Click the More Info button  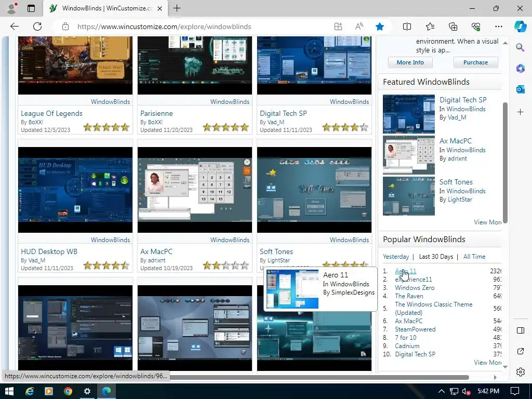coord(410,62)
